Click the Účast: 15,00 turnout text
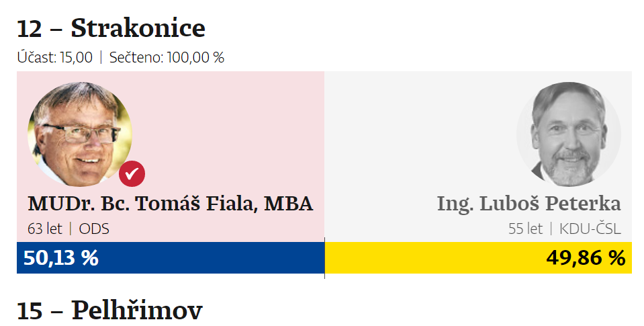 (x=55, y=57)
